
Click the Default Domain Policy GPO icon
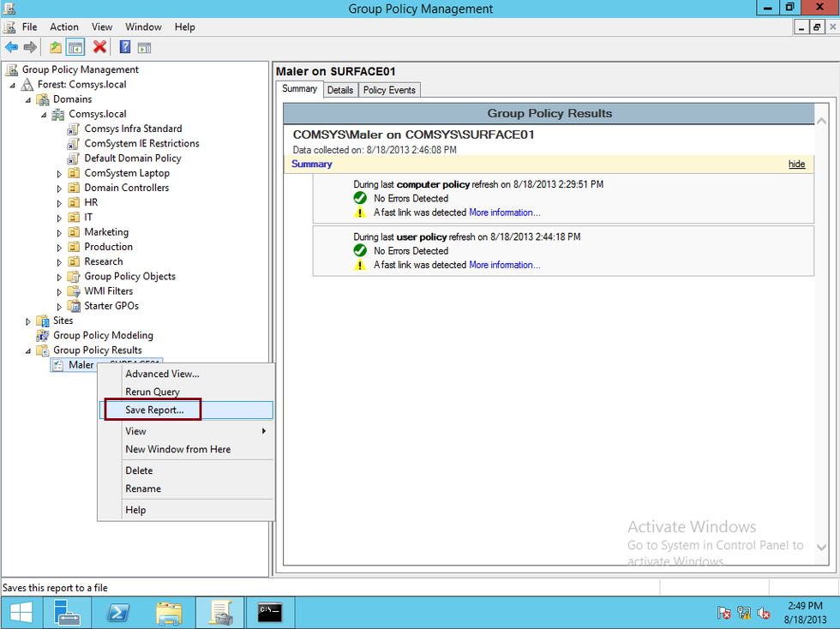pyautogui.click(x=74, y=159)
